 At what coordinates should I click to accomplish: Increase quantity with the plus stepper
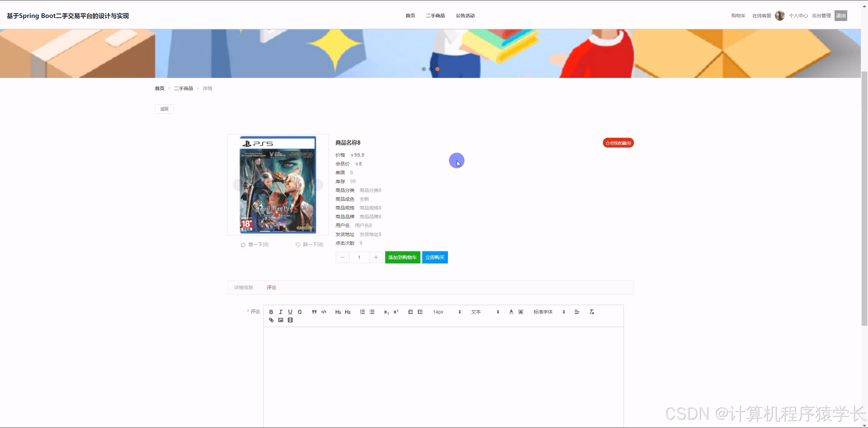[x=376, y=257]
